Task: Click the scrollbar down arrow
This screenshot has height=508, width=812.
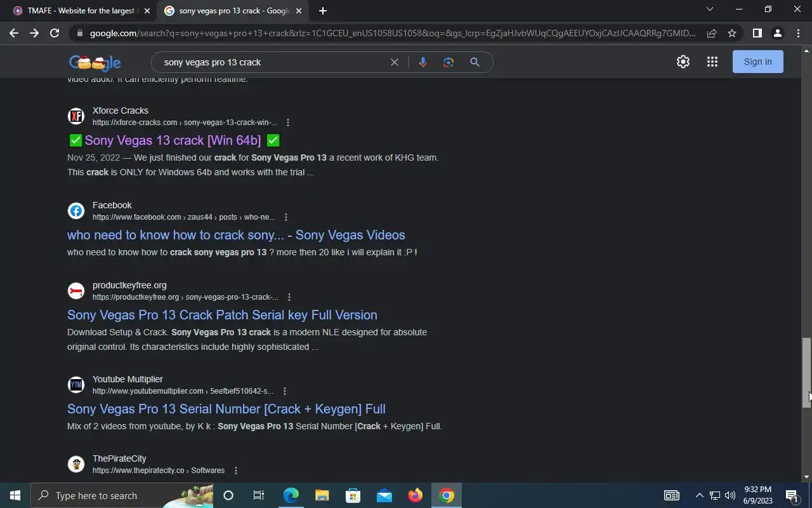Action: pos(807,477)
